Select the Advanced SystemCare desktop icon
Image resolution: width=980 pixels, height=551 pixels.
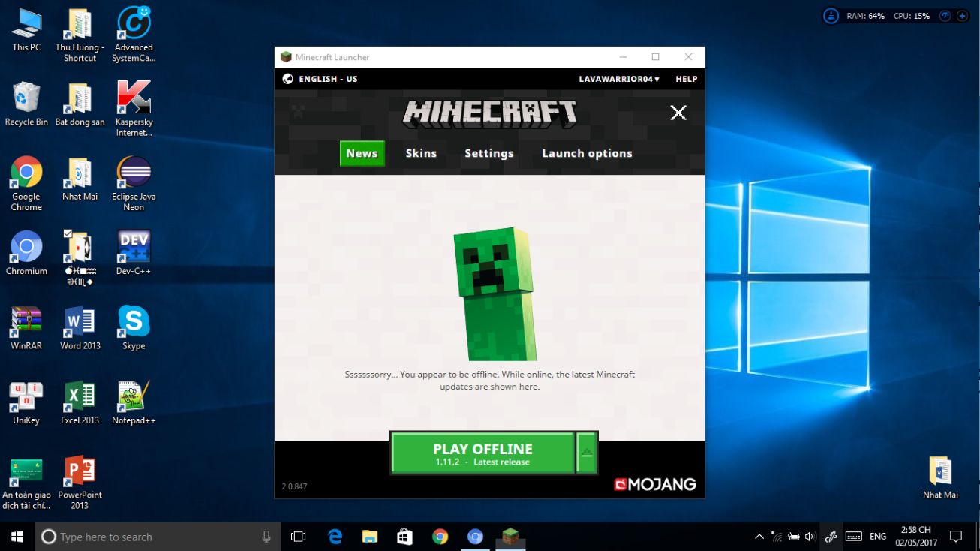(134, 35)
